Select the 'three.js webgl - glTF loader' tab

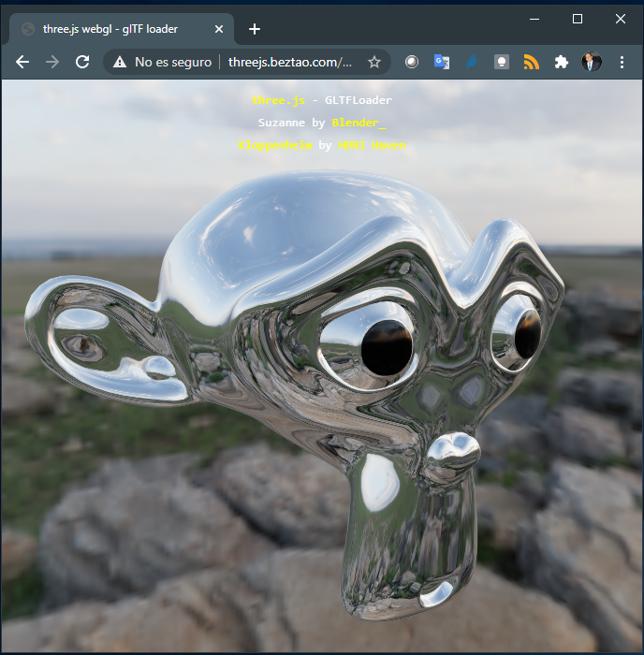[x=110, y=29]
